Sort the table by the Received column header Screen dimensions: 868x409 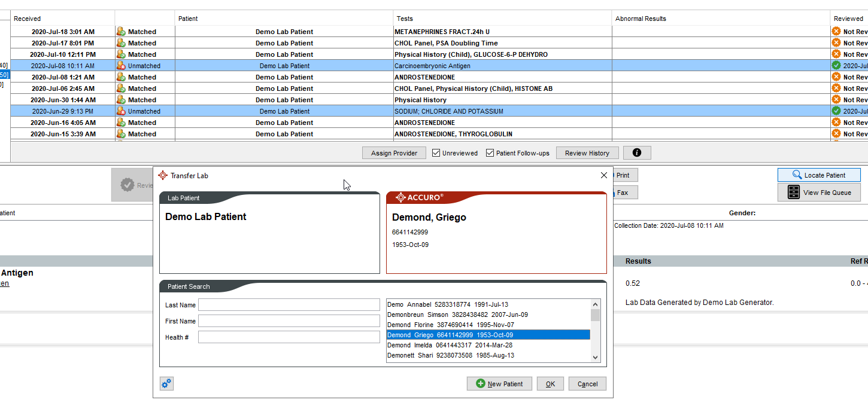click(28, 19)
